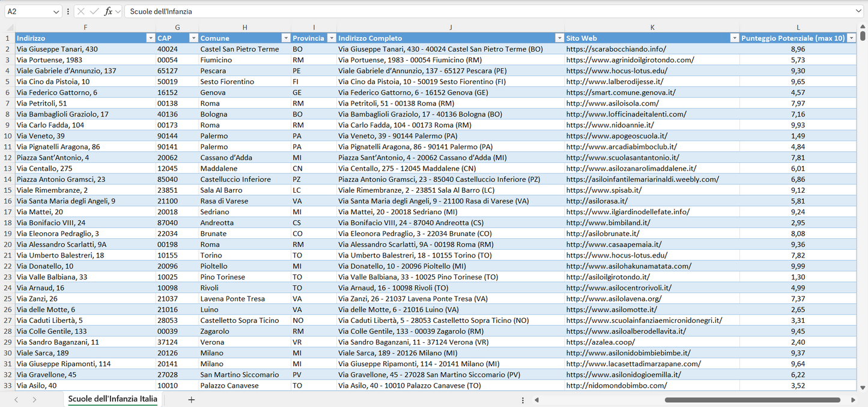Open the Punteggio Potenziale filter dropdown
868x407 pixels.
tap(852, 37)
